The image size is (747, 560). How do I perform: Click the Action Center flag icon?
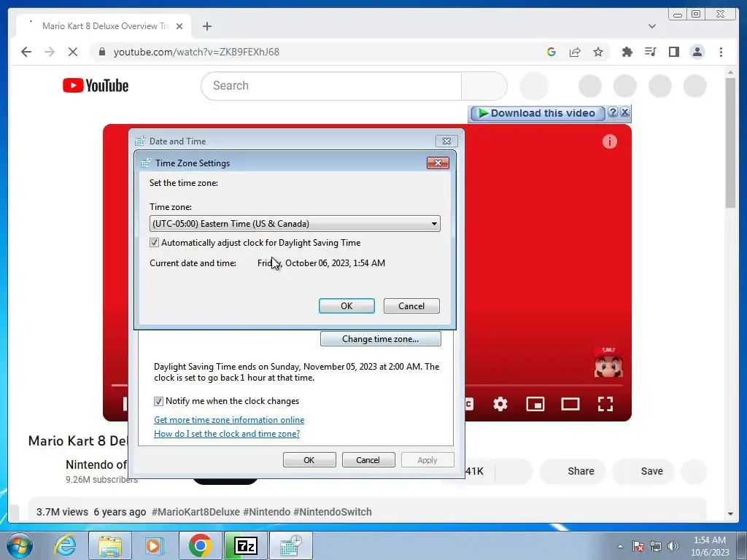pyautogui.click(x=638, y=546)
